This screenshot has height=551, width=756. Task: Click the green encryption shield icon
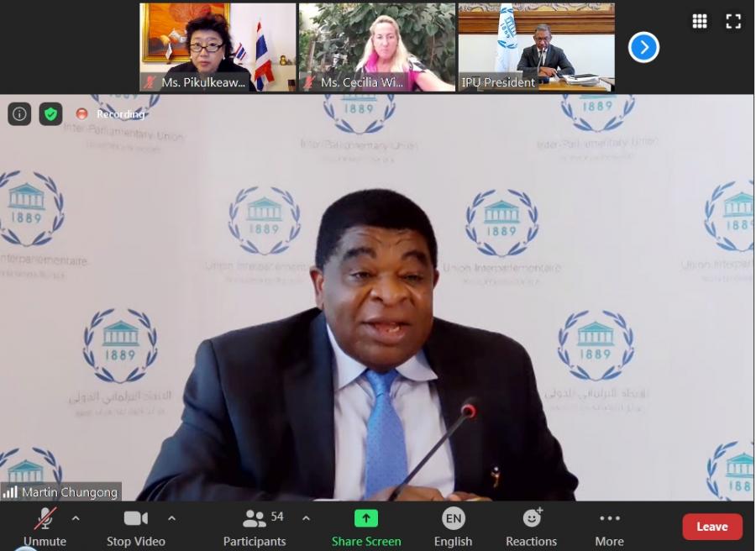tap(51, 113)
